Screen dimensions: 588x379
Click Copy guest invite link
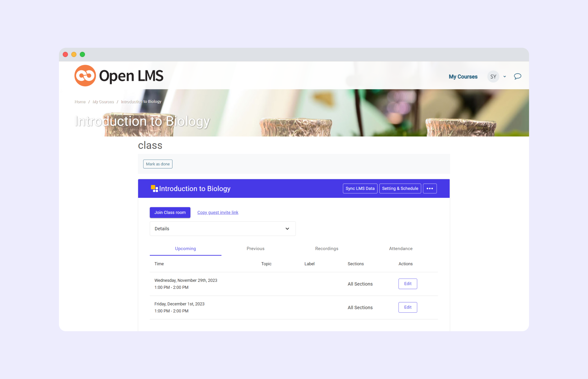pyautogui.click(x=218, y=212)
